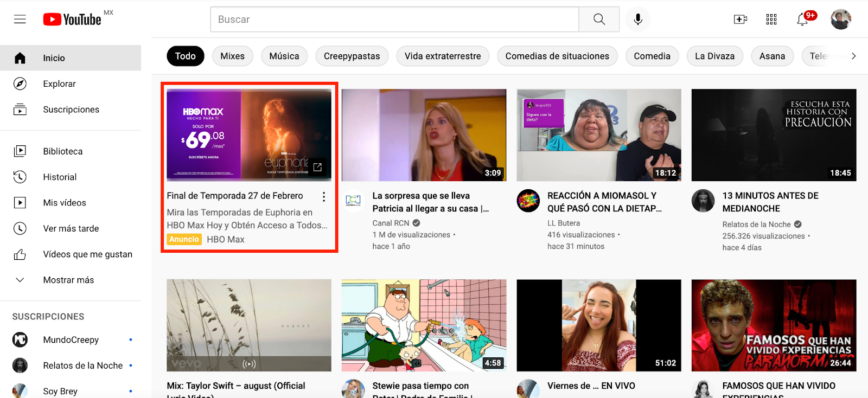
Task: Open the YouTube apps grid
Action: (771, 20)
